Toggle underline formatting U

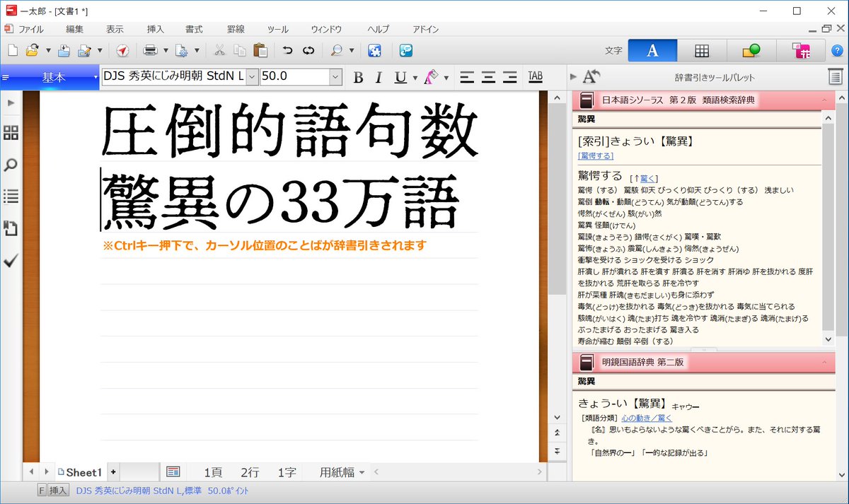click(x=400, y=77)
